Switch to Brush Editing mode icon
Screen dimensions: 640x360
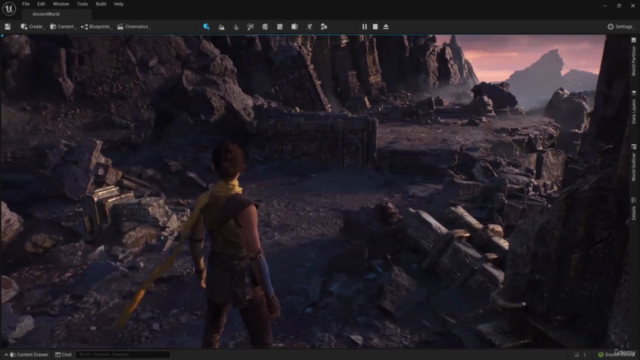pos(295,27)
